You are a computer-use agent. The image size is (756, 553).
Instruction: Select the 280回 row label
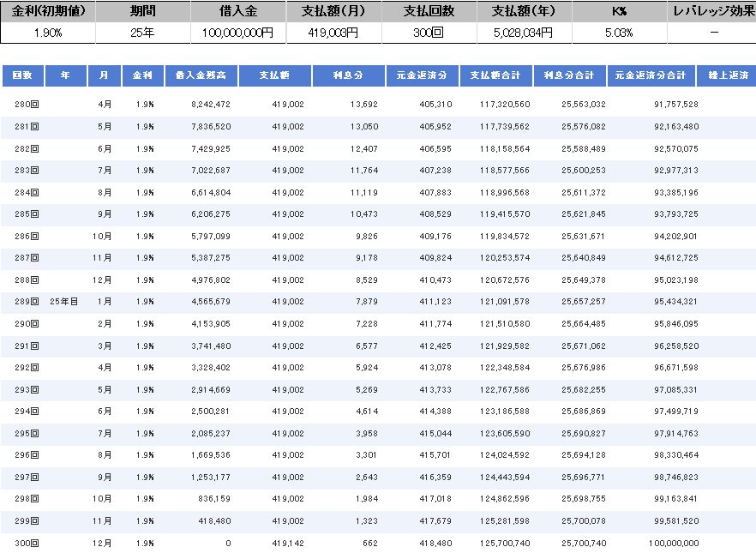point(27,104)
